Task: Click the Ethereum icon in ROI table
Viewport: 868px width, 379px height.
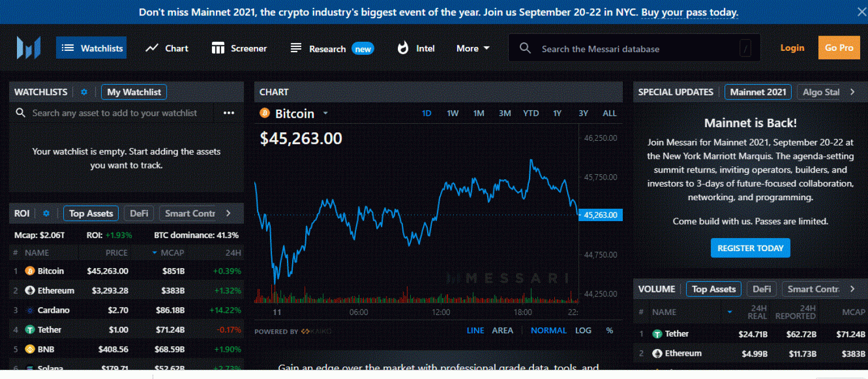Action: 30,291
